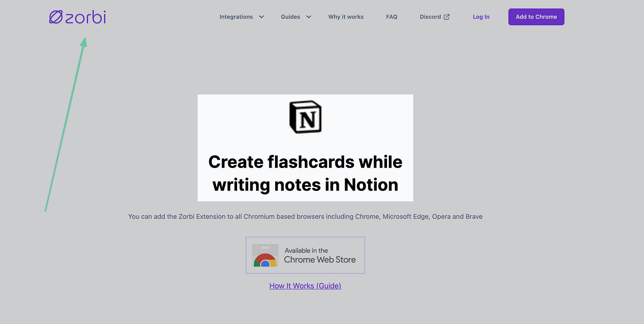Image resolution: width=644 pixels, height=324 pixels.
Task: Click the Discord external link icon
Action: [447, 17]
